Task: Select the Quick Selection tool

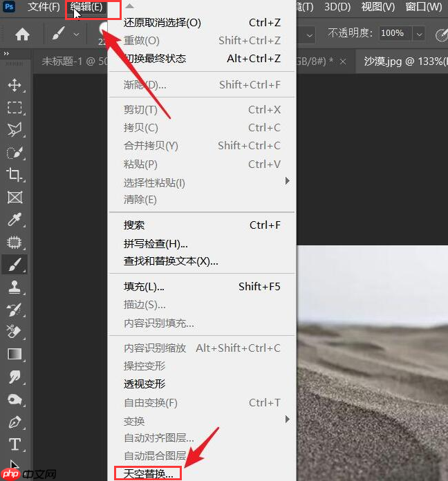Action: tap(15, 153)
